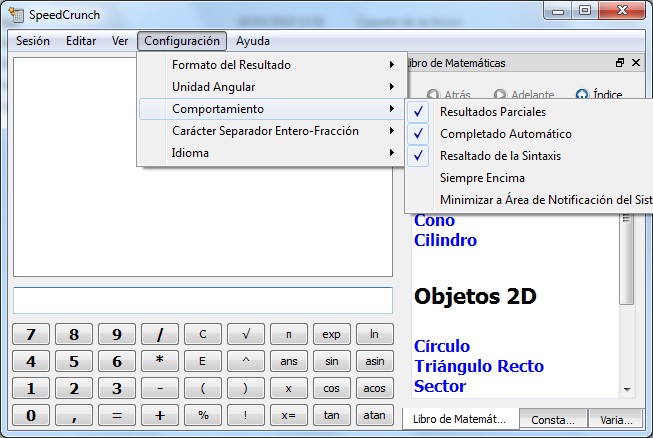653x438 pixels.
Task: Click the percent % key
Action: [x=203, y=415]
